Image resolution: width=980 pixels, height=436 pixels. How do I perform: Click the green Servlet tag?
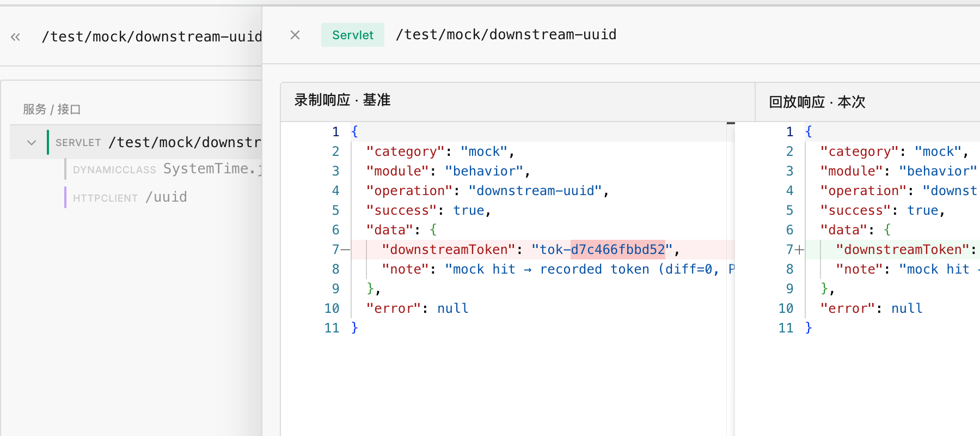[353, 35]
